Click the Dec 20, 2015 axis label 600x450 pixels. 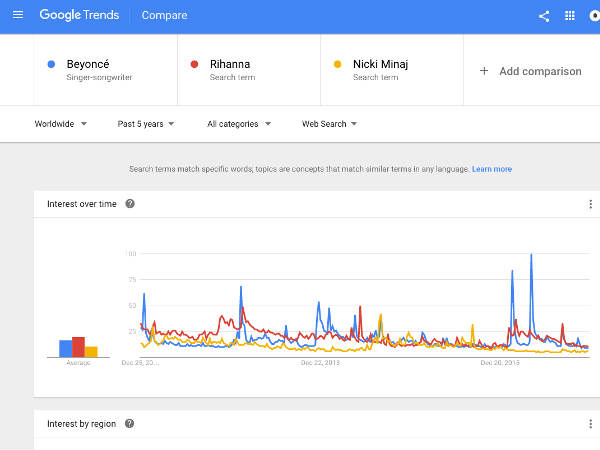tap(500, 363)
